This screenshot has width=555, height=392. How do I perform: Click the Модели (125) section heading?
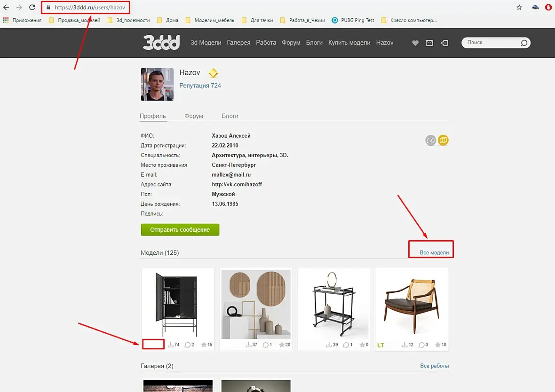159,252
